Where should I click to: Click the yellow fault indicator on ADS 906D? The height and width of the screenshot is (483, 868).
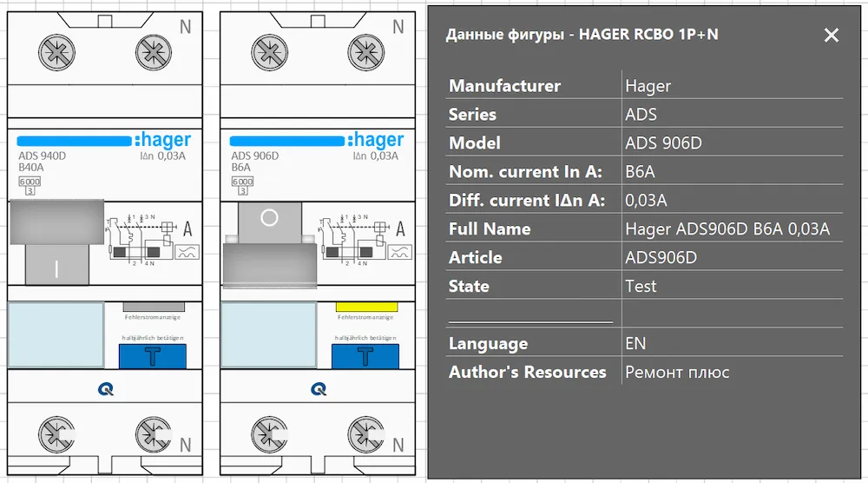tap(366, 307)
